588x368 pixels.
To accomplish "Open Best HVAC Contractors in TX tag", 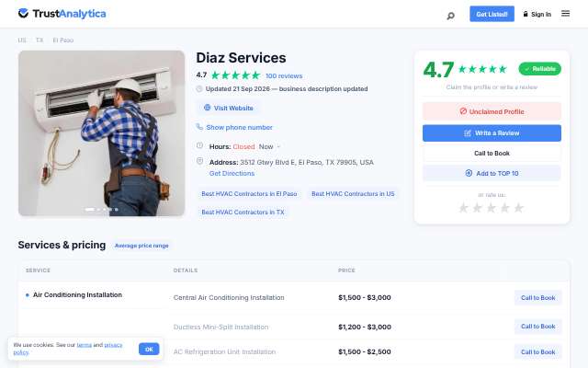I will (x=243, y=213).
